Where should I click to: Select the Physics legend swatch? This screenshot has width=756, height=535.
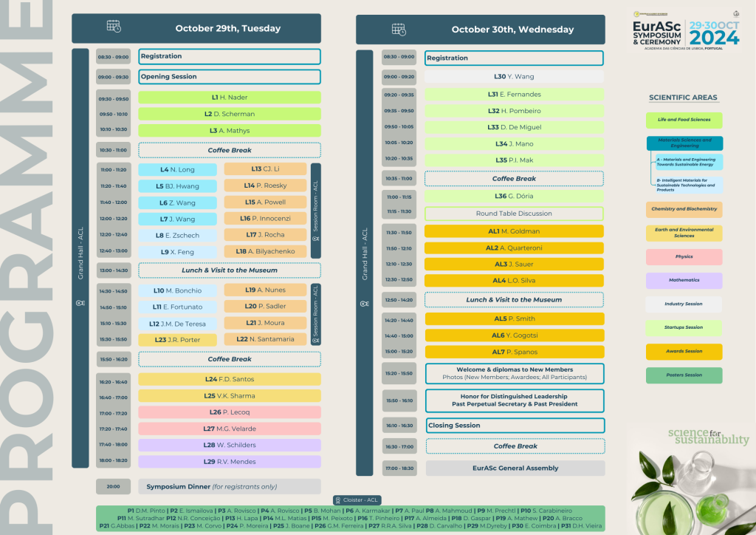pos(684,256)
